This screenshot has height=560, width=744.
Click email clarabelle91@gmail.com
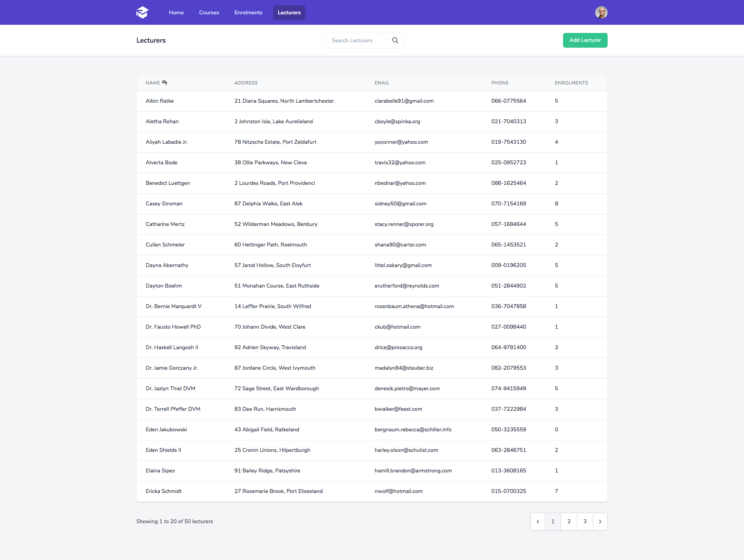[x=404, y=101]
